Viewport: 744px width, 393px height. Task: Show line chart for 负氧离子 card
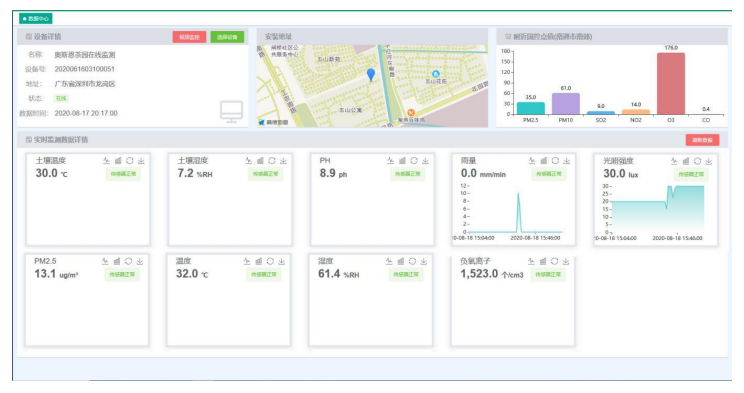531,262
